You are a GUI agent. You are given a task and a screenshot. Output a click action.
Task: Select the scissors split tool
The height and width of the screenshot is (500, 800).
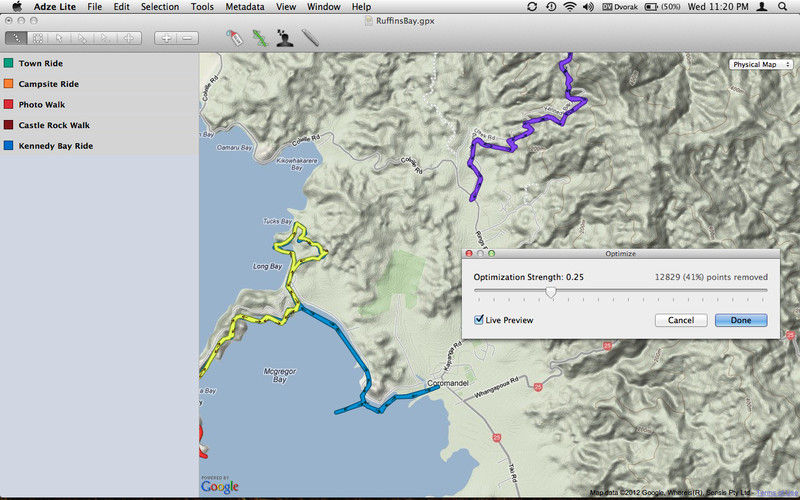pyautogui.click(x=106, y=38)
